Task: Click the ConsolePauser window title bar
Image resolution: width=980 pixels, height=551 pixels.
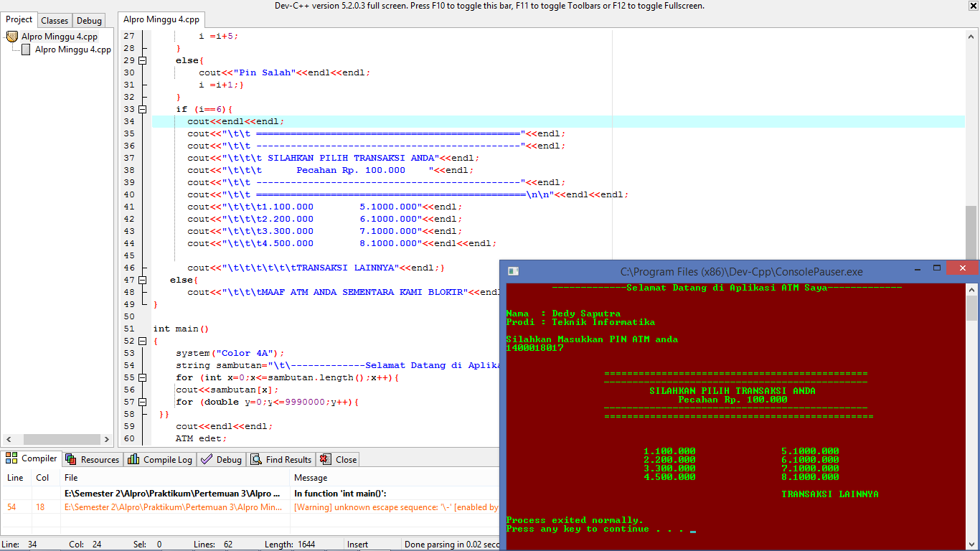Action: click(x=741, y=272)
